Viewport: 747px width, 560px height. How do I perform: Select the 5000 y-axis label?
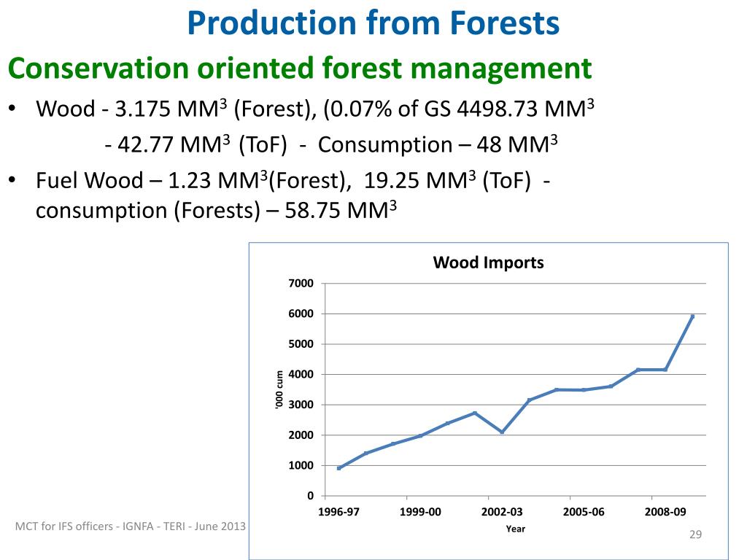tap(301, 344)
